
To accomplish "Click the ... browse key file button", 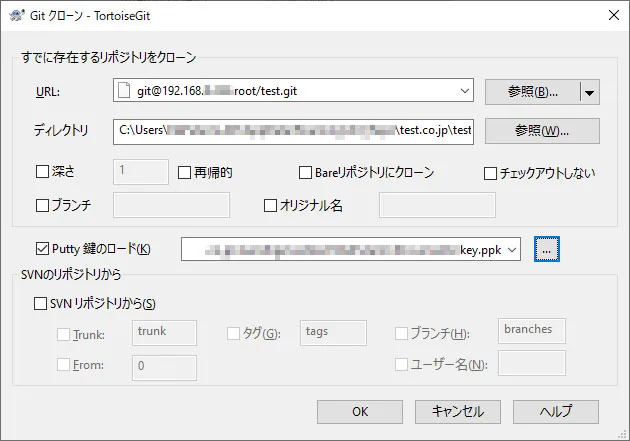I will click(546, 249).
